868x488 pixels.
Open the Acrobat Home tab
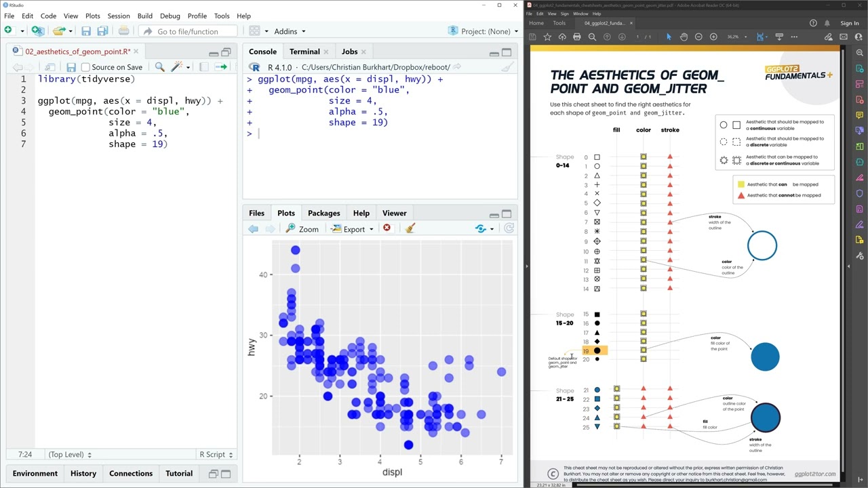tap(536, 23)
